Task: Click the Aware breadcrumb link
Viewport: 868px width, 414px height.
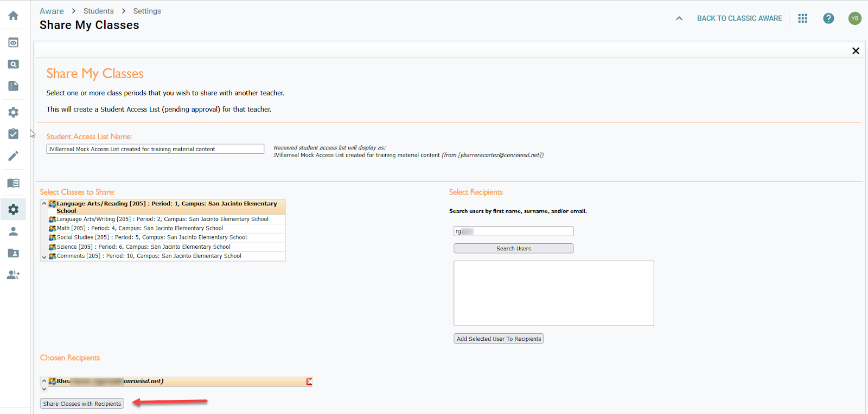Action: (52, 11)
